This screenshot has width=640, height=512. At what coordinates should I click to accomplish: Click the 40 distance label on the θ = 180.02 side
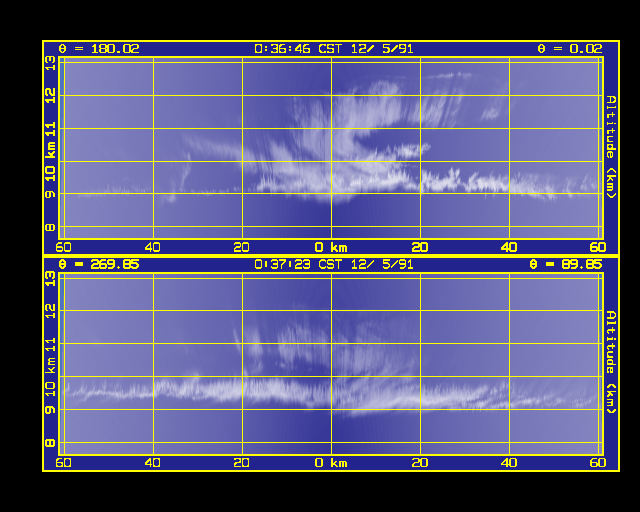point(153,247)
